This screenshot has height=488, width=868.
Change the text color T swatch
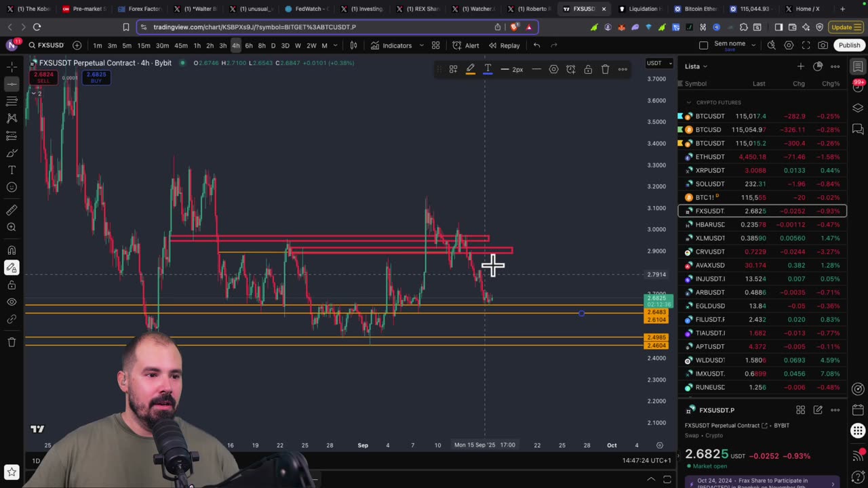click(x=488, y=69)
